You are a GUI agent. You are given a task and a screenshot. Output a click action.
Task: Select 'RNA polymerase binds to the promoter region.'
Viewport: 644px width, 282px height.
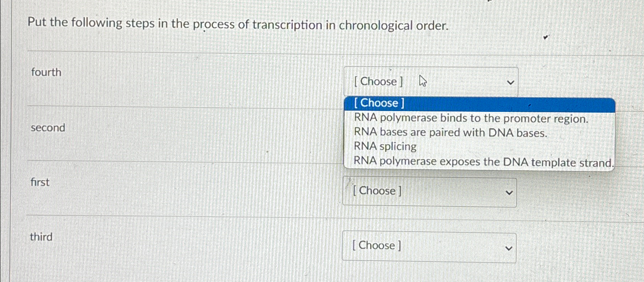pyautogui.click(x=470, y=118)
